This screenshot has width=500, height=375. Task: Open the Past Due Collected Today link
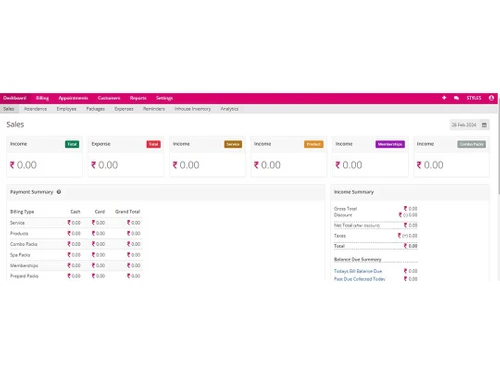pos(360,279)
